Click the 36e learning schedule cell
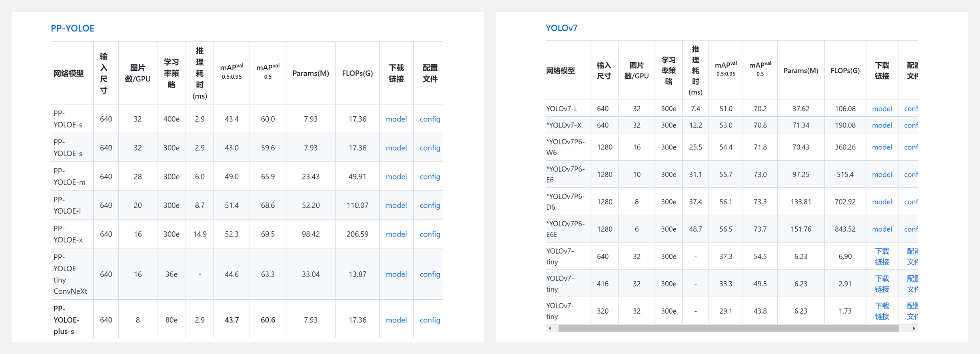This screenshot has width=980, height=354. (172, 274)
